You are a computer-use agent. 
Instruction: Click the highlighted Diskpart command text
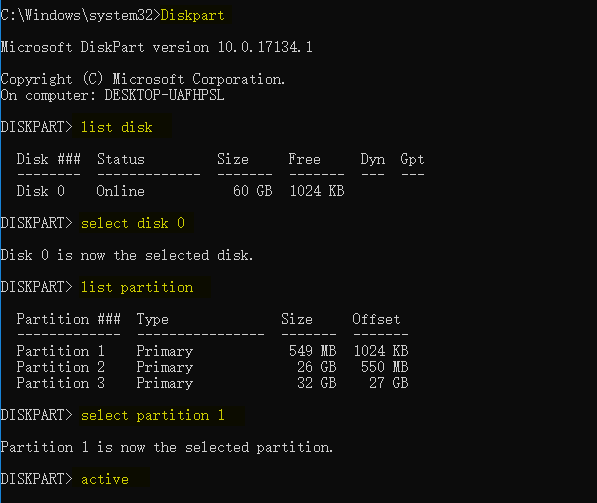[x=192, y=15]
